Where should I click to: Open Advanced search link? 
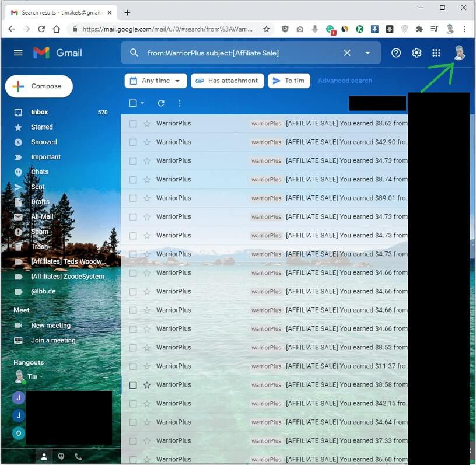pyautogui.click(x=345, y=81)
